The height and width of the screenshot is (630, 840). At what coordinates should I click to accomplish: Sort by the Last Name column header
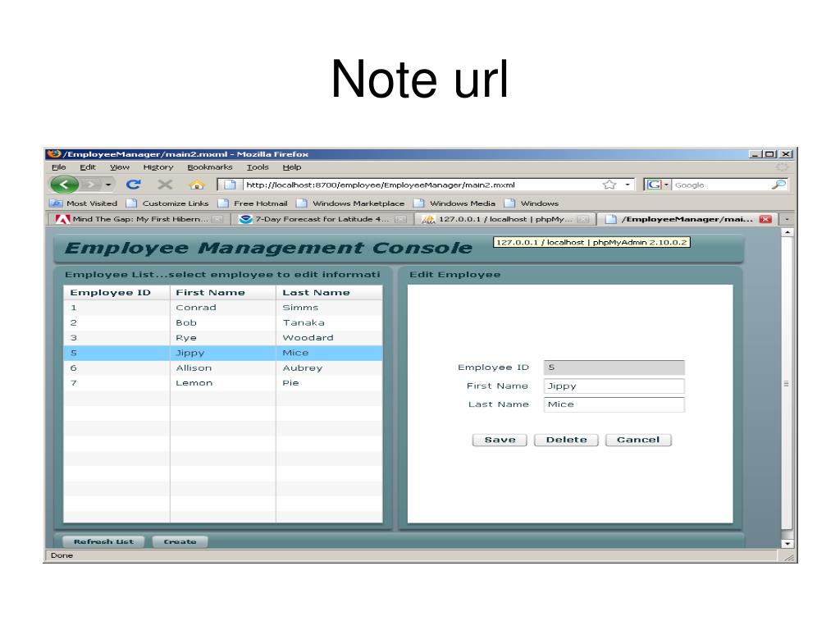[x=330, y=293]
